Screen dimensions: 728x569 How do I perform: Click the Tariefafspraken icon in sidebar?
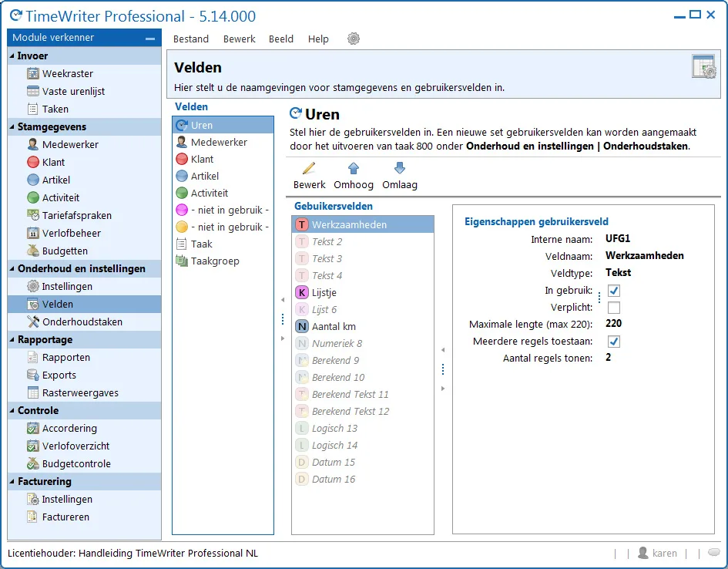(x=33, y=215)
